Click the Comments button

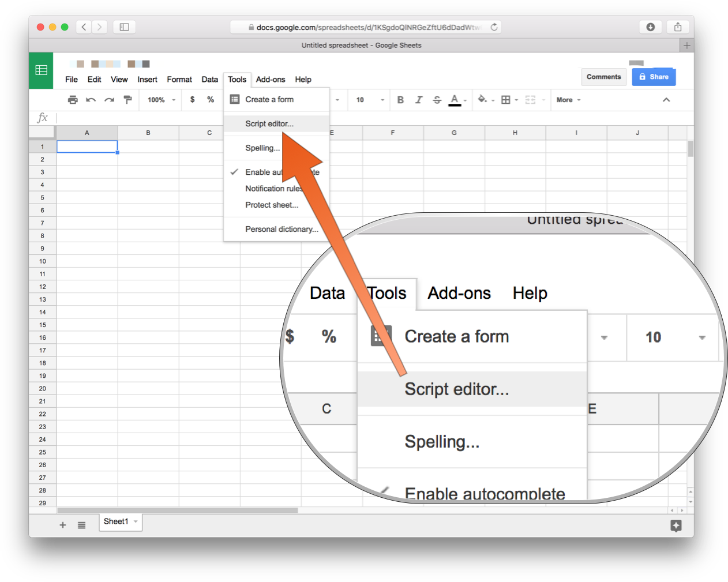coord(603,77)
